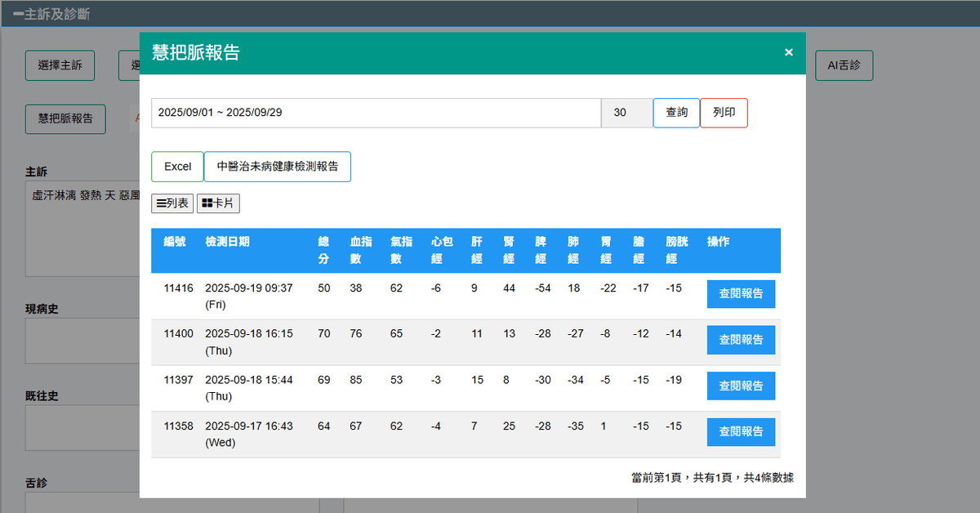
Task: Collapse the 主訴及診斷 section header
Action: coord(52,14)
